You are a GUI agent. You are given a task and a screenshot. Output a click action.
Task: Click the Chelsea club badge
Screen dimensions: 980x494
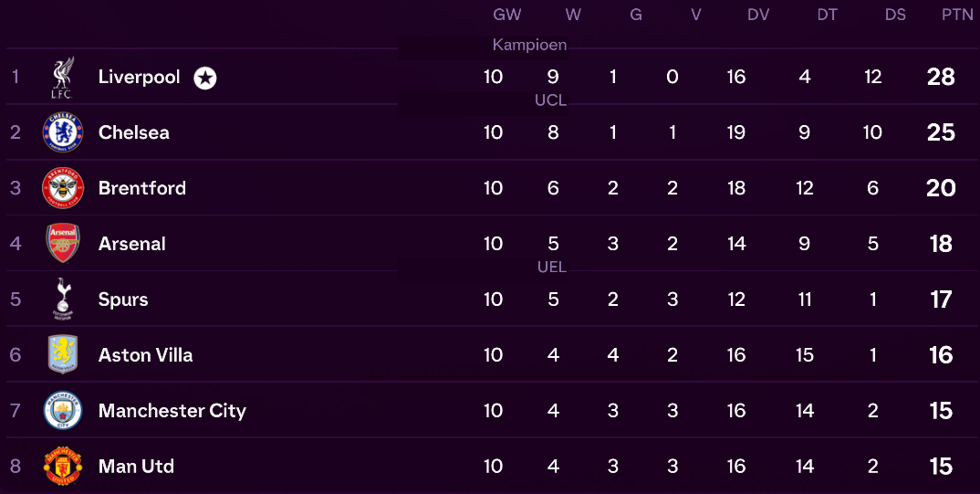point(62,131)
